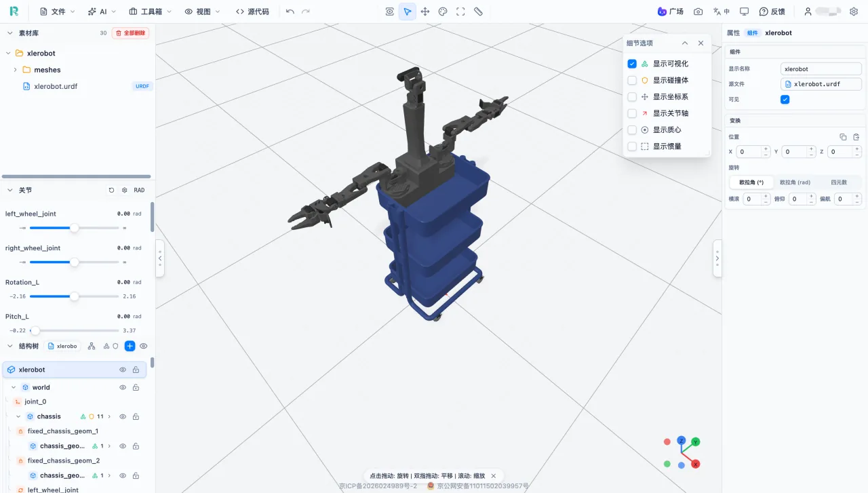
Task: Enable 显示惯量 checkbox
Action: [x=632, y=146]
